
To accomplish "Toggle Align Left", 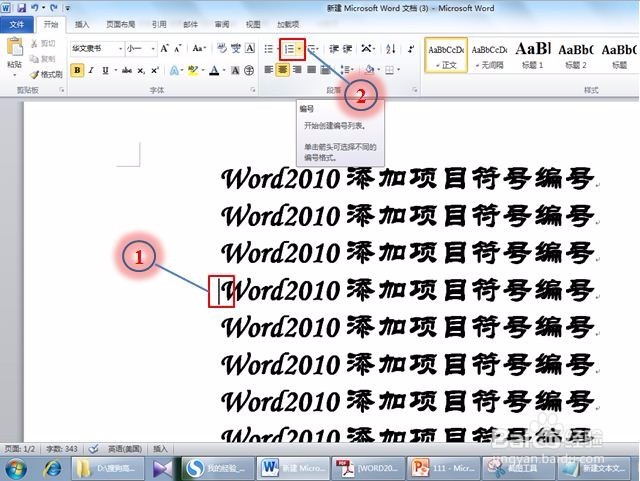I will coord(268,70).
